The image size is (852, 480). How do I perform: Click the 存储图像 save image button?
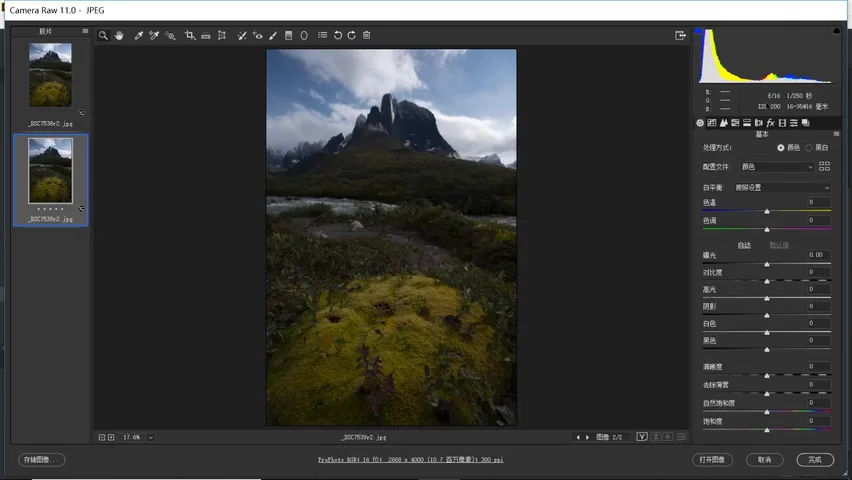[x=42, y=460]
